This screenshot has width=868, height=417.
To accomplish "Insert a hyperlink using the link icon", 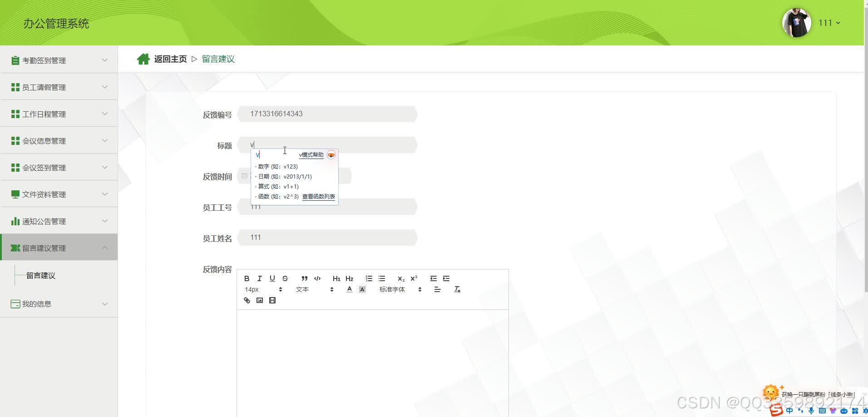I will 247,300.
